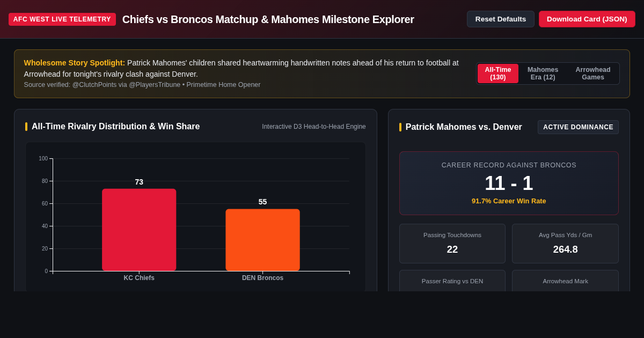Click the page title Chiefs vs Broncos Matchup

click(268, 19)
